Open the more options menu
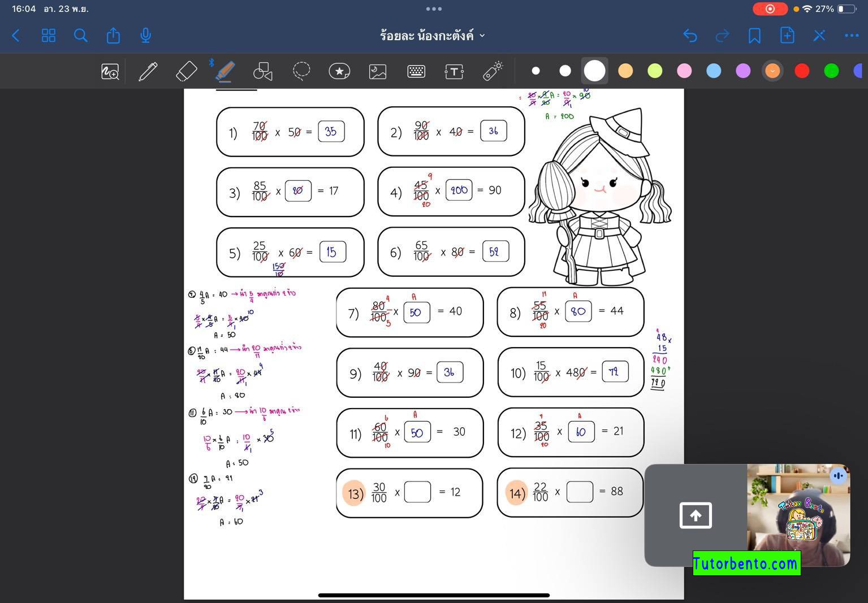The height and width of the screenshot is (603, 868). pos(852,35)
